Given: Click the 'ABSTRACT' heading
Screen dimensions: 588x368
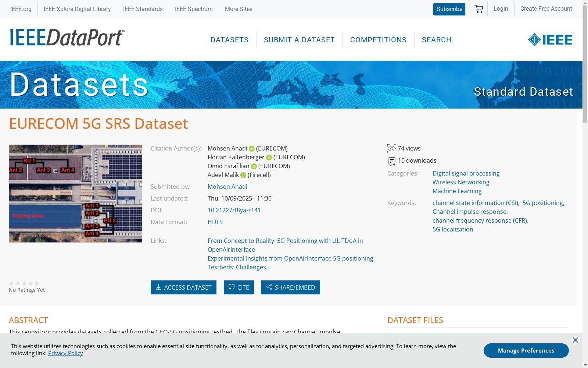Looking at the screenshot, I should (28, 321).
